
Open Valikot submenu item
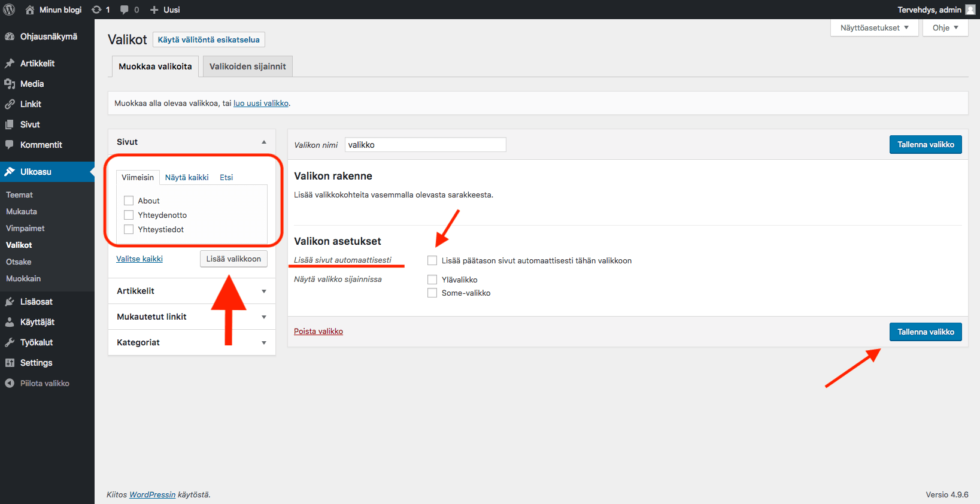(x=19, y=245)
